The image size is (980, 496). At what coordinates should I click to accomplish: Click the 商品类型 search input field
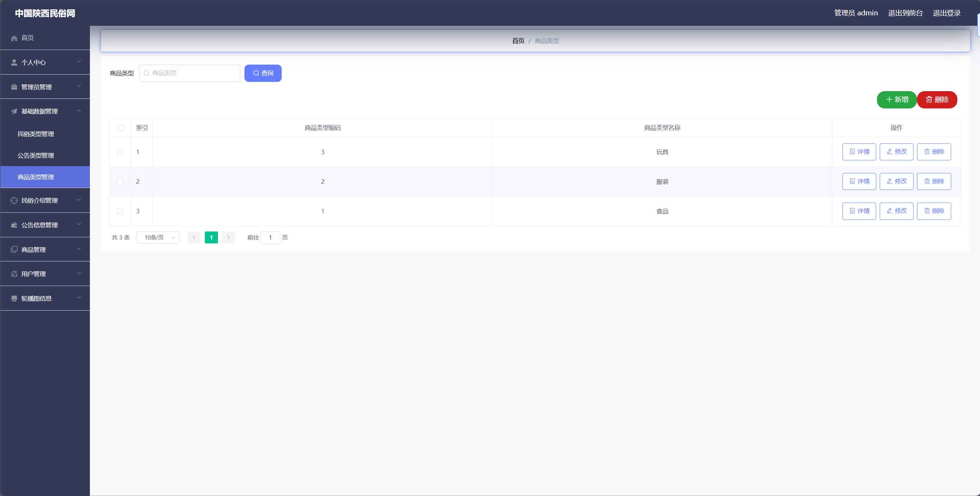point(189,73)
